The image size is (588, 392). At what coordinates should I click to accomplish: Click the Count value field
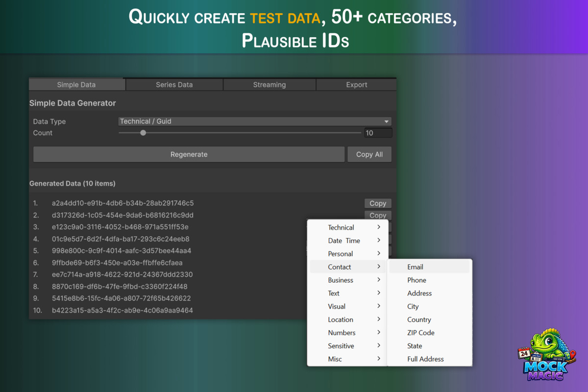click(x=378, y=133)
